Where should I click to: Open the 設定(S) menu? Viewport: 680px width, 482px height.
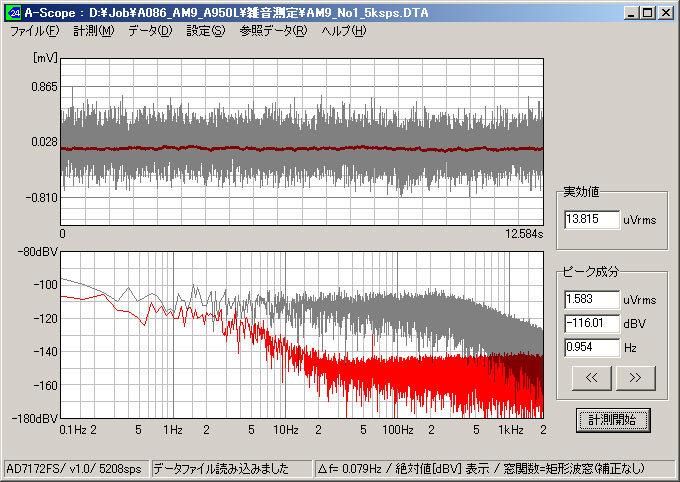click(x=205, y=31)
